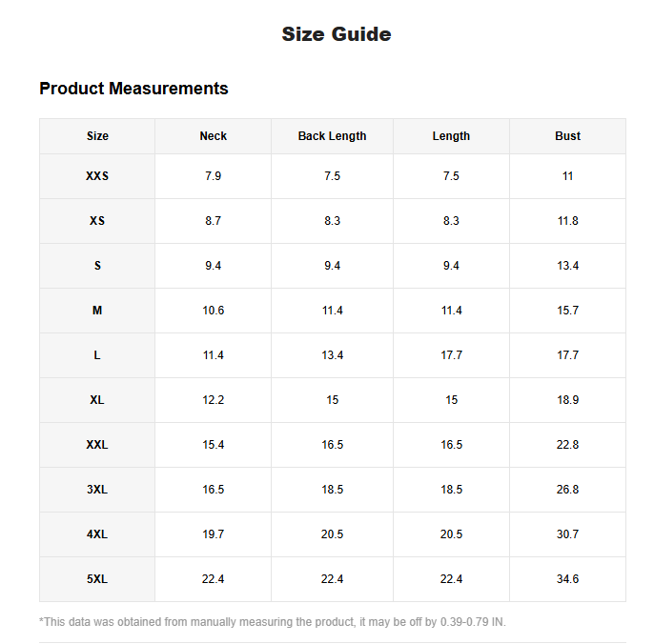Click the XXS size row label

pos(97,176)
